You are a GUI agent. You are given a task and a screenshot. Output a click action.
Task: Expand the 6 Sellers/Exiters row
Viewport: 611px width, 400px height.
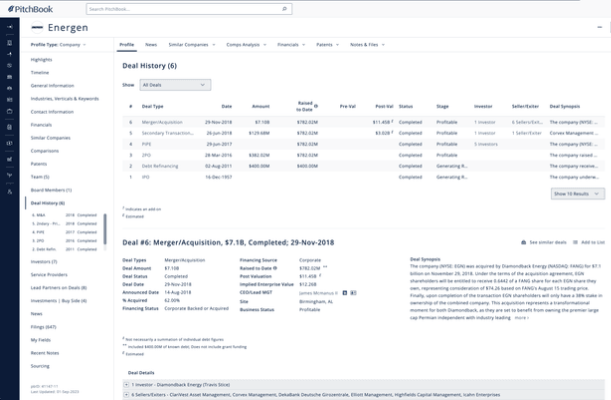click(126, 396)
